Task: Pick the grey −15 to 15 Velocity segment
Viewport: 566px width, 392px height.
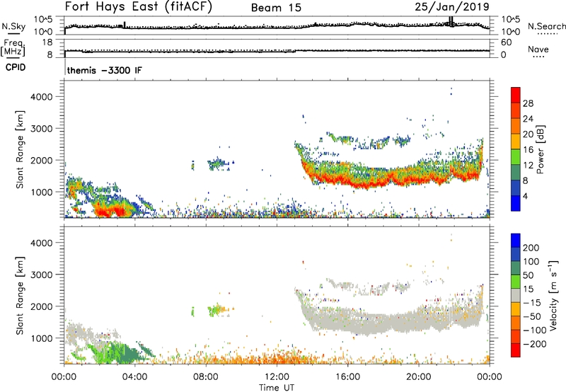Action: click(516, 295)
